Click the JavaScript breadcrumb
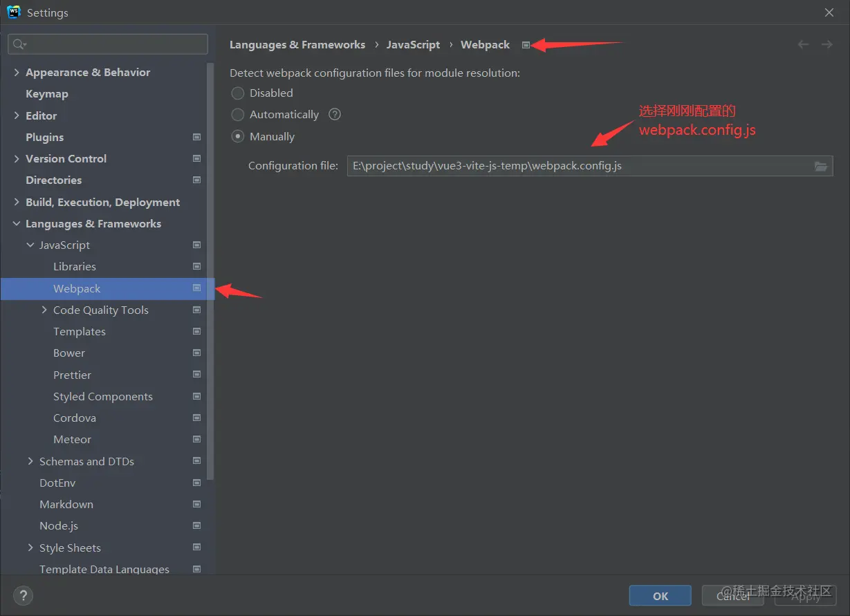Viewport: 850px width, 616px height. tap(413, 44)
